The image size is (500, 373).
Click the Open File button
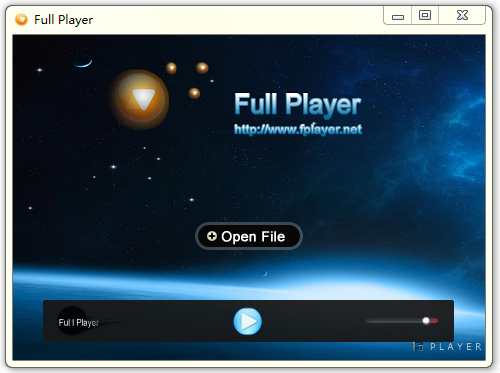click(x=249, y=236)
